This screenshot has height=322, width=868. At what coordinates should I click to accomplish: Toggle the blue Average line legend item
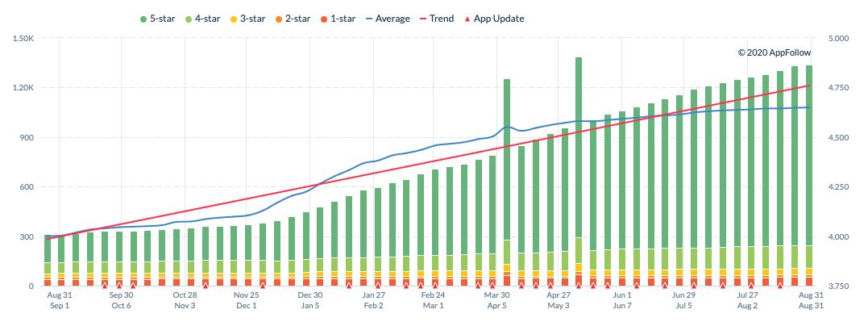coord(388,19)
